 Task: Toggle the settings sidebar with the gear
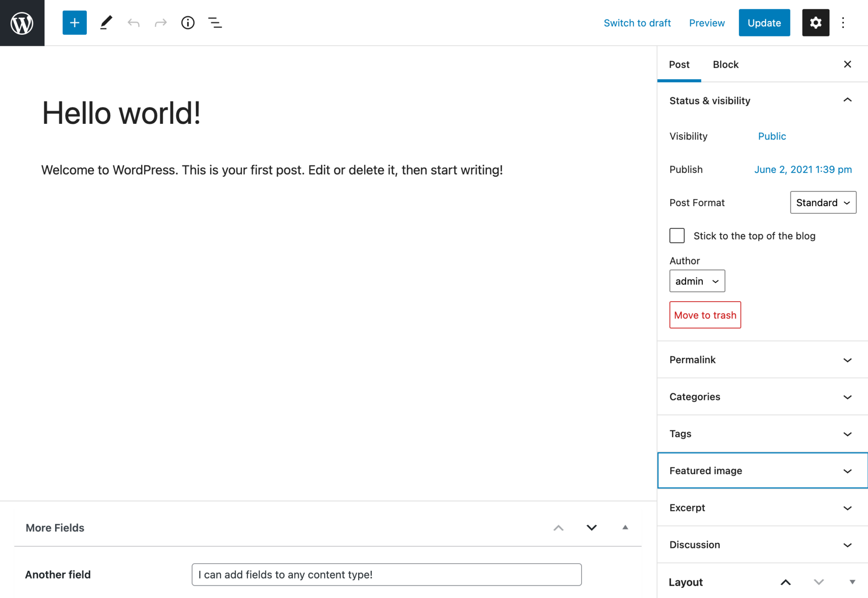815,22
